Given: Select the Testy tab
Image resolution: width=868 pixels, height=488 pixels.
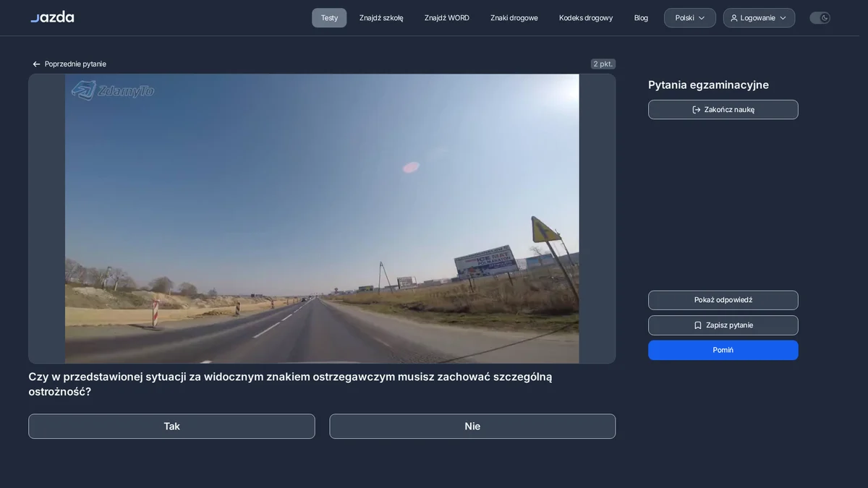Looking at the screenshot, I should pos(329,18).
